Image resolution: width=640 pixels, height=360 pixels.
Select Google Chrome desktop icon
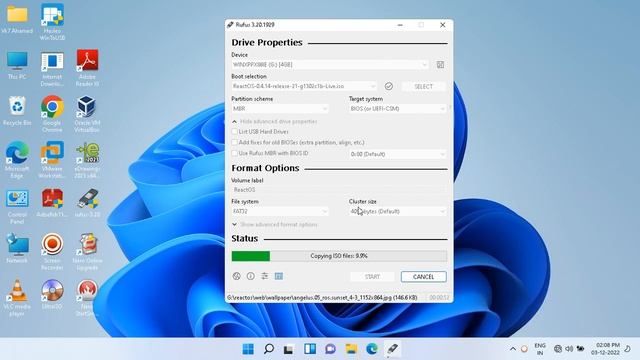pyautogui.click(x=52, y=114)
